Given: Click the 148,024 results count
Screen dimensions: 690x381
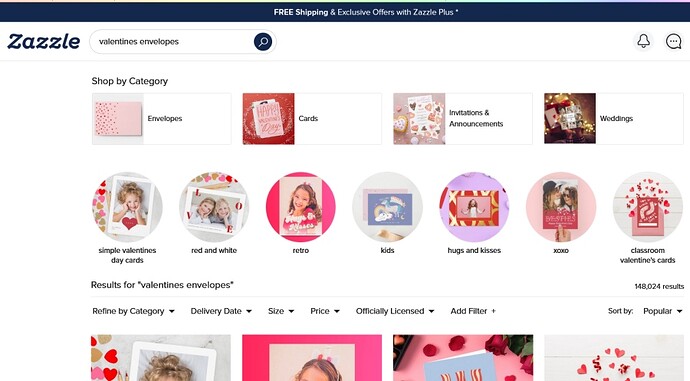Looking at the screenshot, I should [659, 286].
